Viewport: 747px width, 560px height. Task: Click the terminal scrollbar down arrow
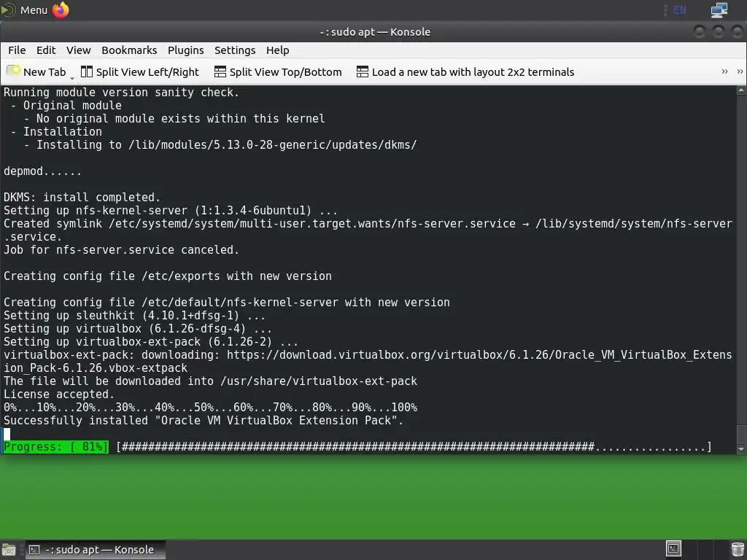741,448
